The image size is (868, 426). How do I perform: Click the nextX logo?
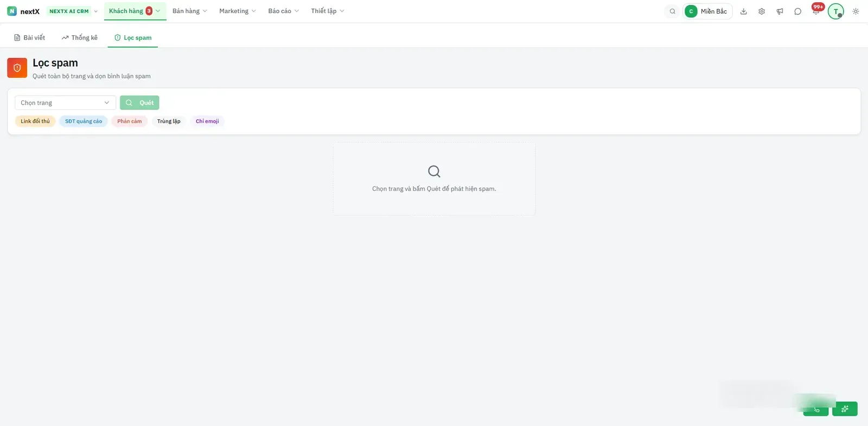pyautogui.click(x=23, y=11)
